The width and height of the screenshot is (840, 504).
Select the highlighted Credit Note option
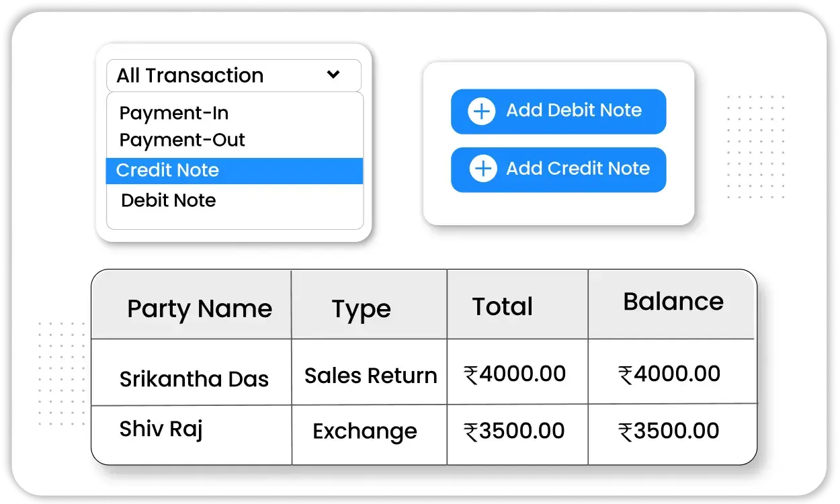pyautogui.click(x=167, y=170)
